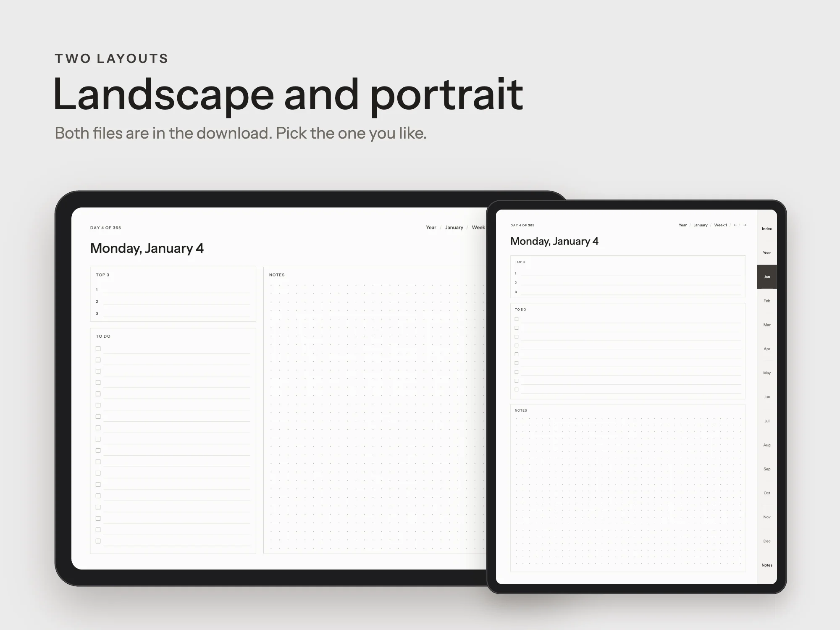The height and width of the screenshot is (630, 840).
Task: Switch to the Jun side tab
Action: tap(767, 397)
